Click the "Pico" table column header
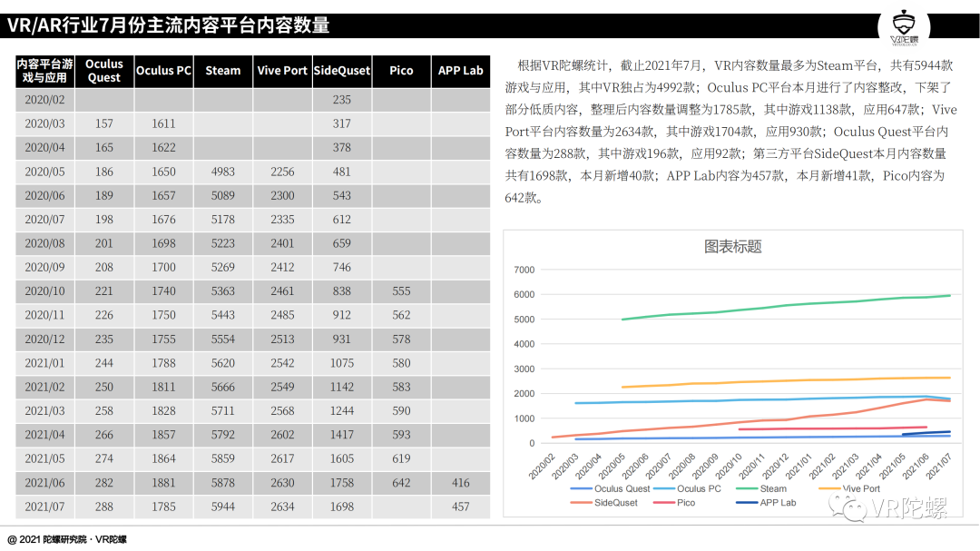 (401, 71)
